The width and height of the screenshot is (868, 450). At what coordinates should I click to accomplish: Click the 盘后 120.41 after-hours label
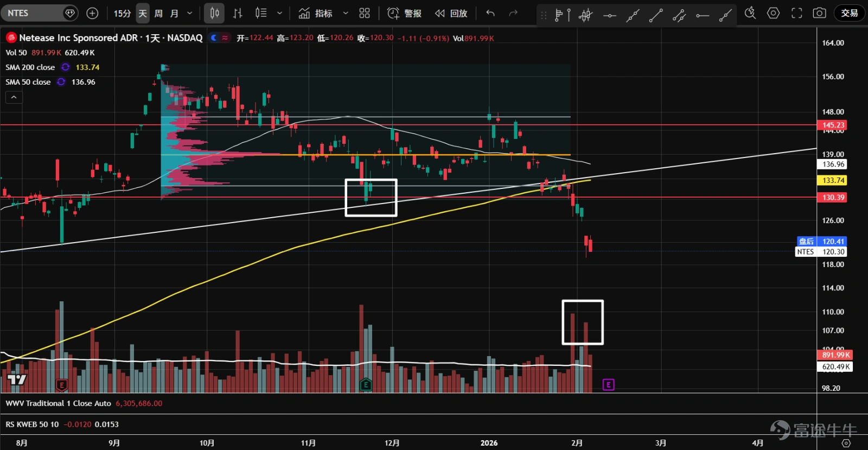(x=821, y=242)
